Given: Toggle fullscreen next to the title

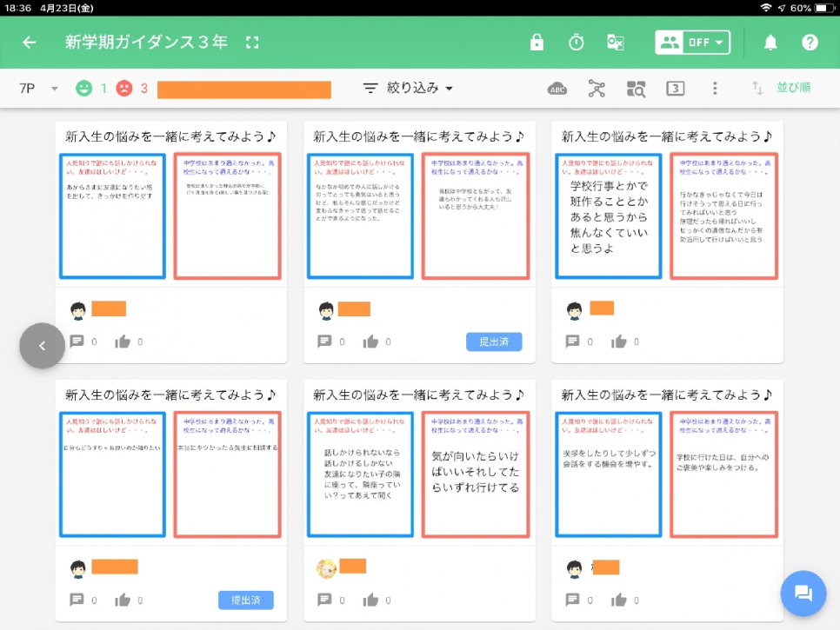Looking at the screenshot, I should coord(252,43).
